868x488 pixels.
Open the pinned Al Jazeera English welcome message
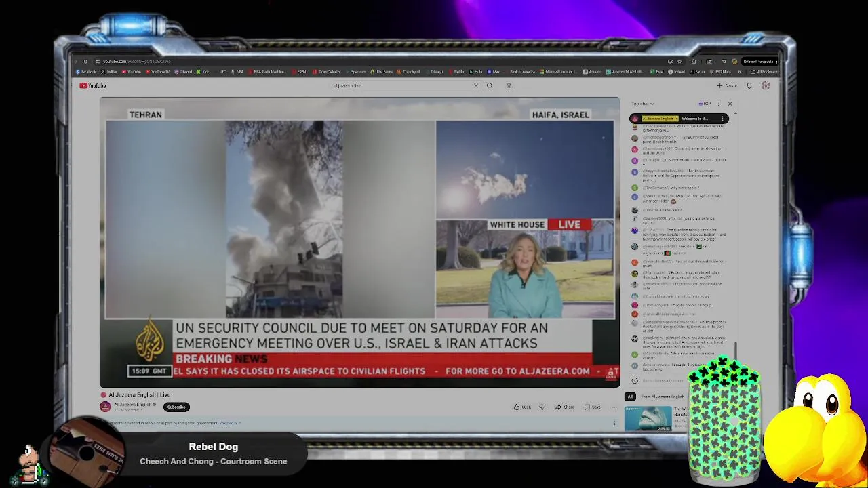680,119
